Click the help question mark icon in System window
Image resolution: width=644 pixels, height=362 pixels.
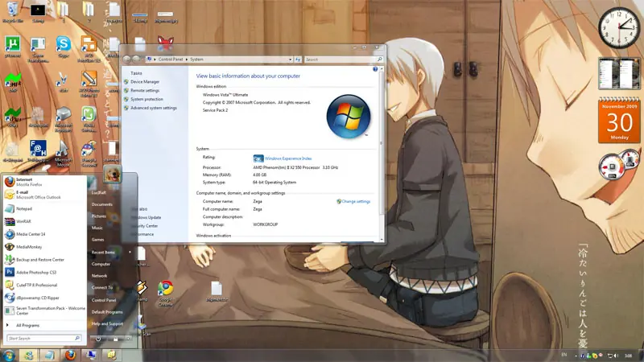pyautogui.click(x=375, y=69)
